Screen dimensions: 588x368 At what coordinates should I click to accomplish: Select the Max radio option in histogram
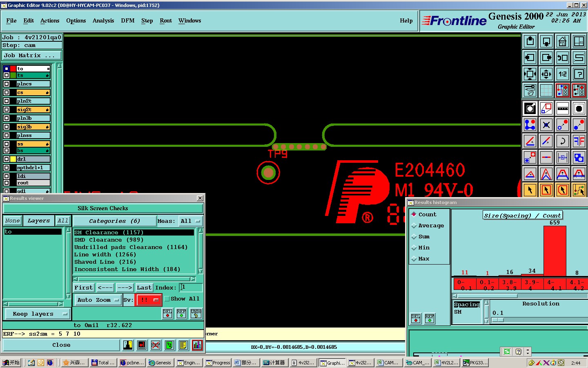click(x=414, y=259)
